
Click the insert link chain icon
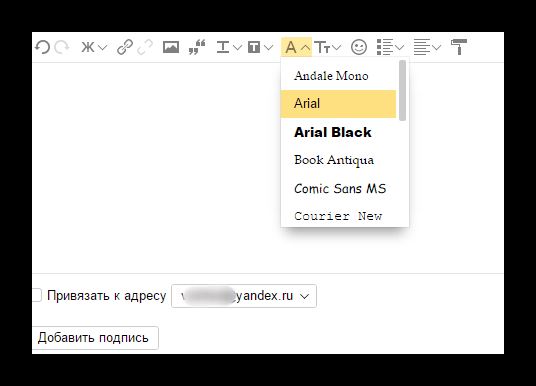click(125, 47)
